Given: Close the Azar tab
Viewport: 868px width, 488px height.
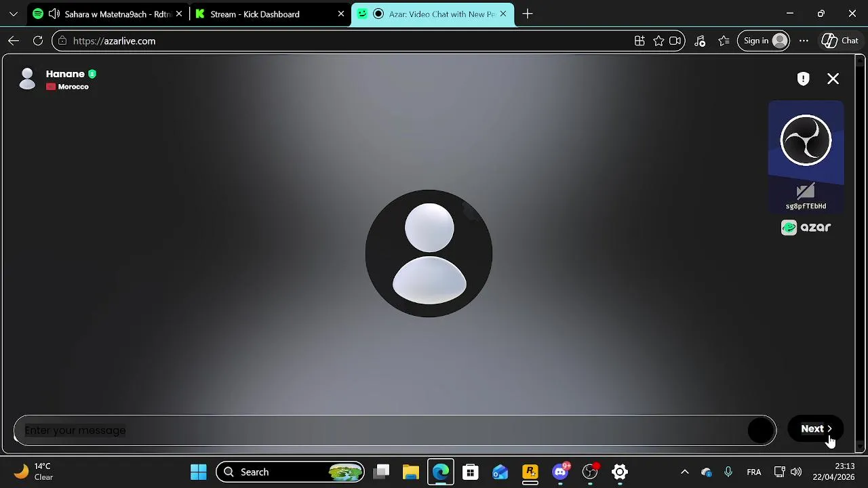Looking at the screenshot, I should (503, 14).
